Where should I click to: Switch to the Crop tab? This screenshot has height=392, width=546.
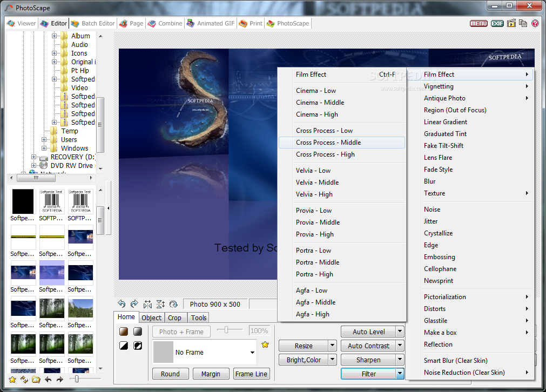[x=174, y=318]
